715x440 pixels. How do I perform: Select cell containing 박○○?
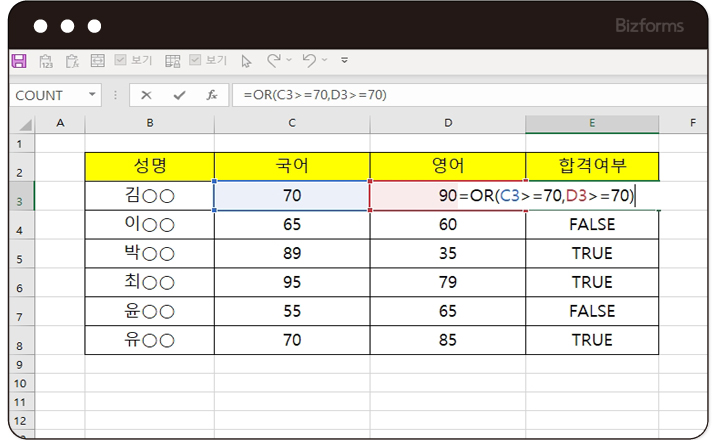(x=150, y=254)
